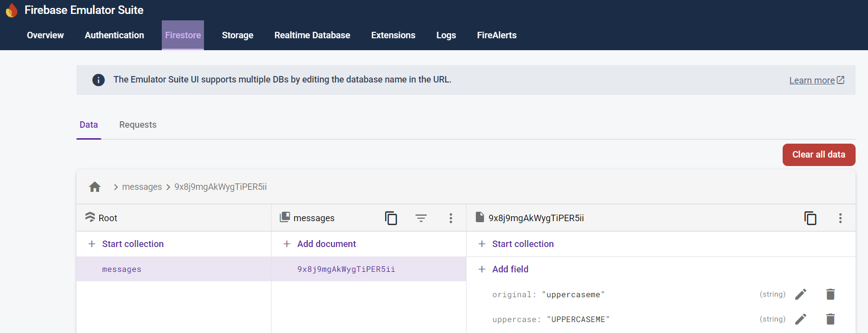
Task: Click Add document in messages
Action: [327, 244]
